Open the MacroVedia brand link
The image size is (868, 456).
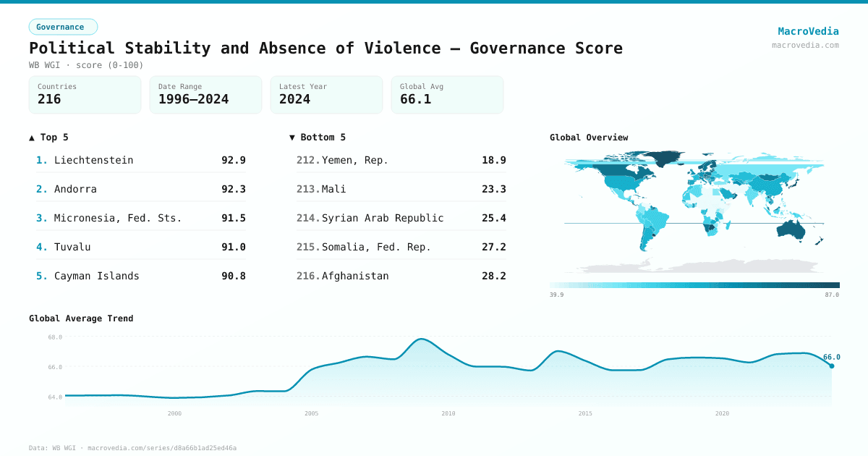coord(808,31)
